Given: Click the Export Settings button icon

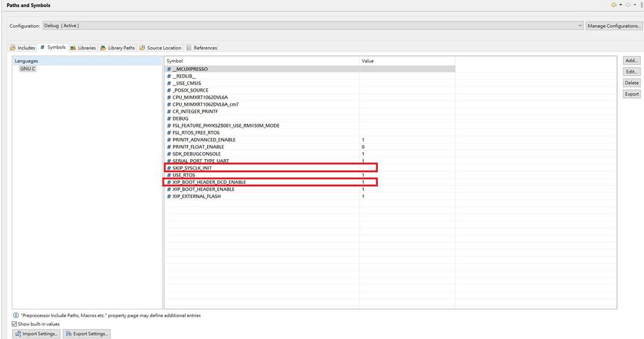Looking at the screenshot, I should (68, 334).
